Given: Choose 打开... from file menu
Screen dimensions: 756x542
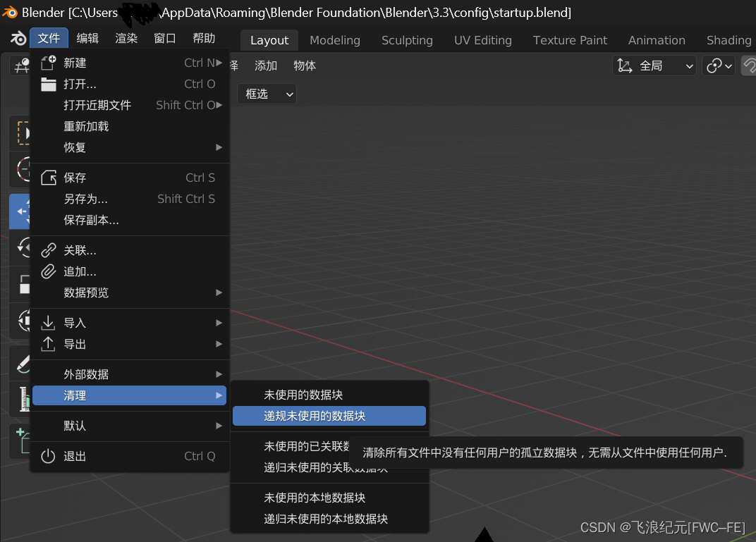Looking at the screenshot, I should [130, 84].
